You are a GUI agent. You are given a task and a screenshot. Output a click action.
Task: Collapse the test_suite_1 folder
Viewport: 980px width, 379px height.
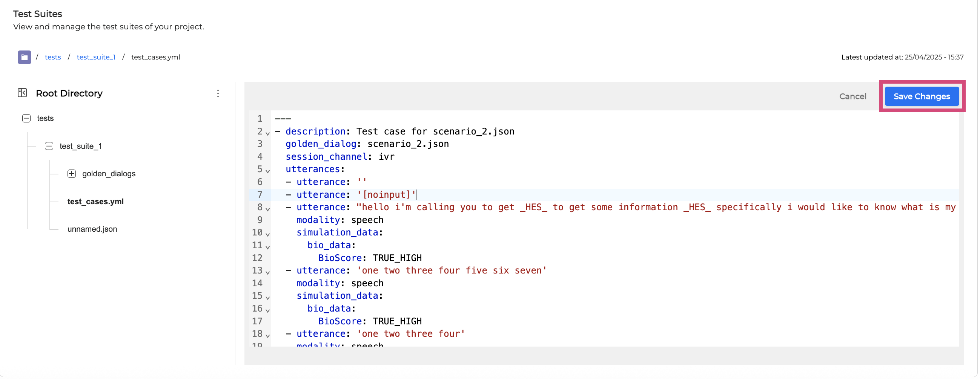(x=49, y=146)
